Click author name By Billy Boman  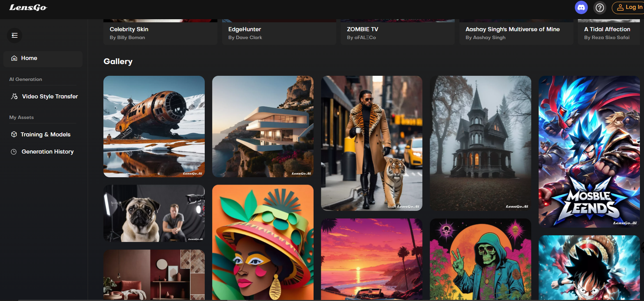click(127, 37)
